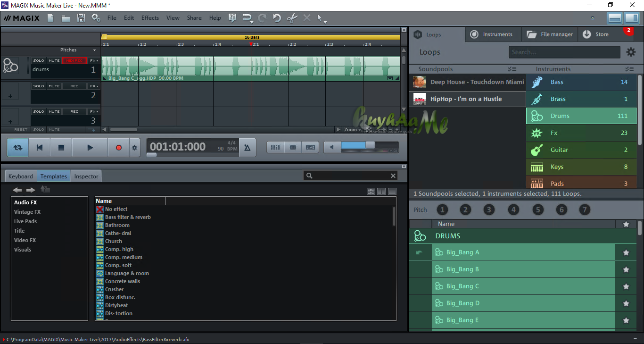Click the 16 Bars yellow range bar
The width and height of the screenshot is (644, 344).
252,37
